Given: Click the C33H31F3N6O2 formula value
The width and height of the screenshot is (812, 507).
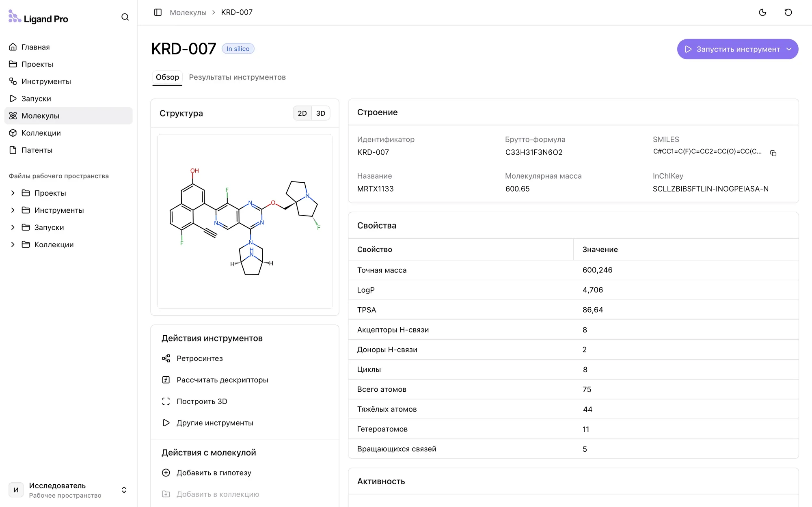Looking at the screenshot, I should tap(534, 152).
